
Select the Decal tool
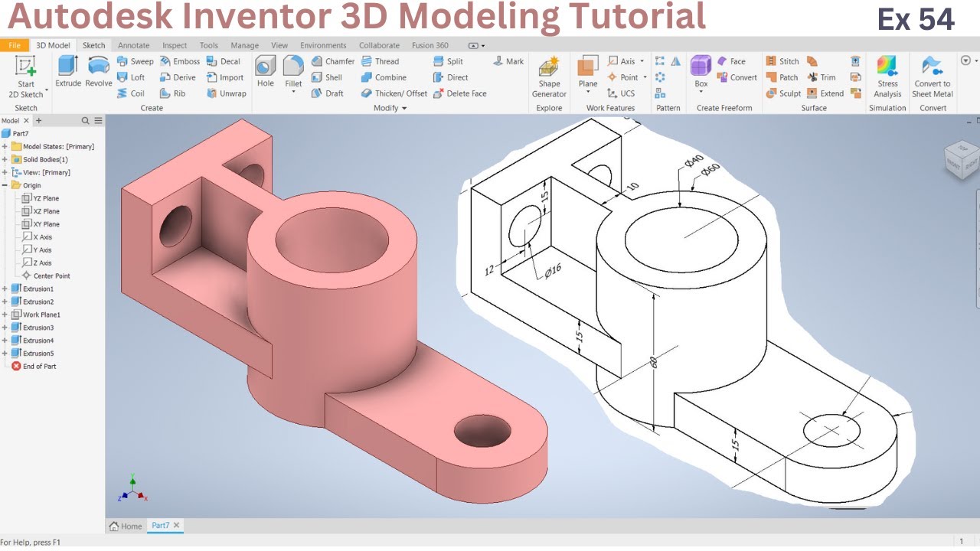pyautogui.click(x=224, y=61)
